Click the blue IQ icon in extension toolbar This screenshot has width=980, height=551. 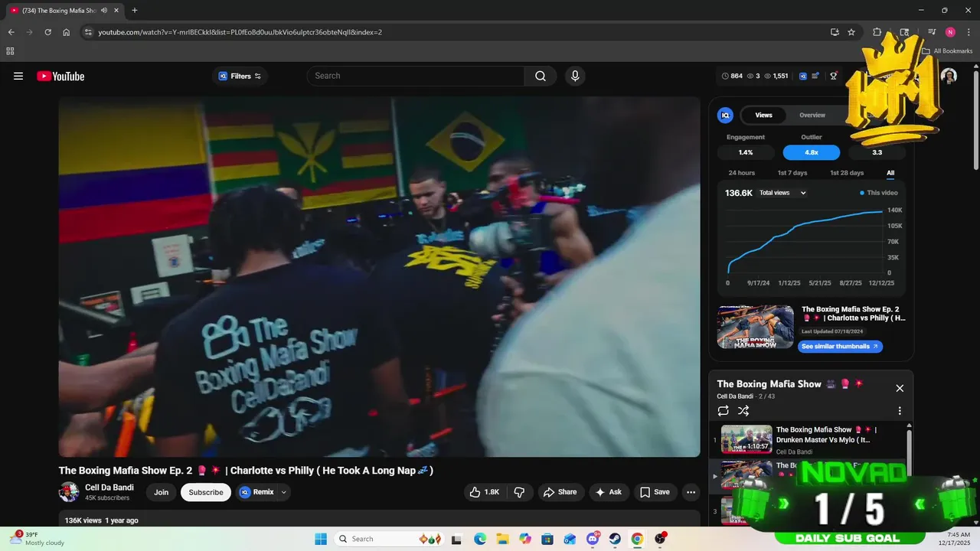coord(803,76)
